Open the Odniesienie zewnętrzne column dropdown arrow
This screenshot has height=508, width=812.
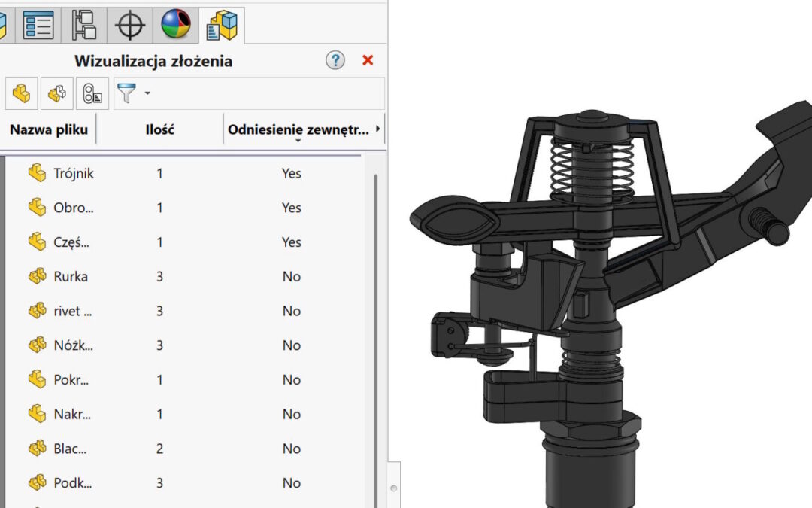tap(298, 141)
